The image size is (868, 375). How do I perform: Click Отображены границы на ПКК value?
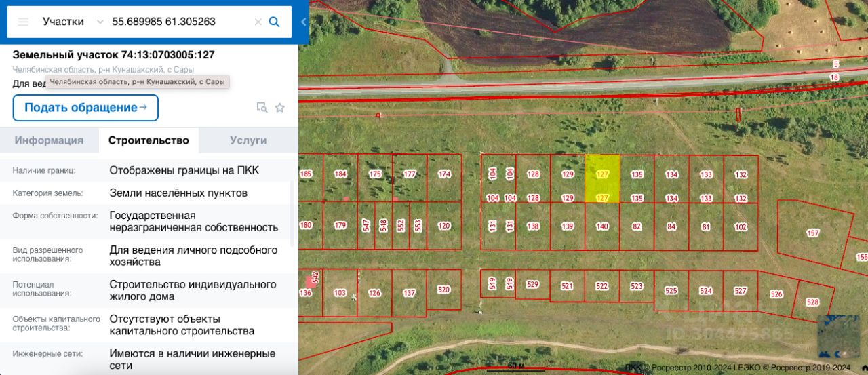tap(184, 170)
